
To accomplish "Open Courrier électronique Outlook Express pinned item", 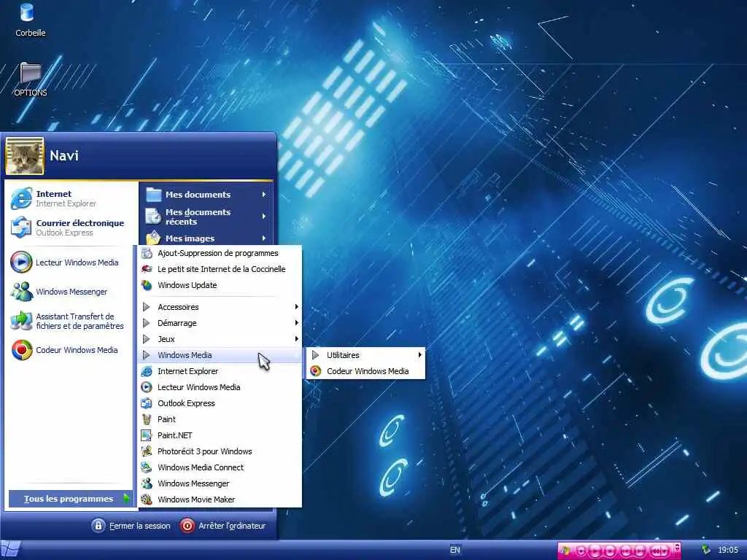I will (x=69, y=227).
